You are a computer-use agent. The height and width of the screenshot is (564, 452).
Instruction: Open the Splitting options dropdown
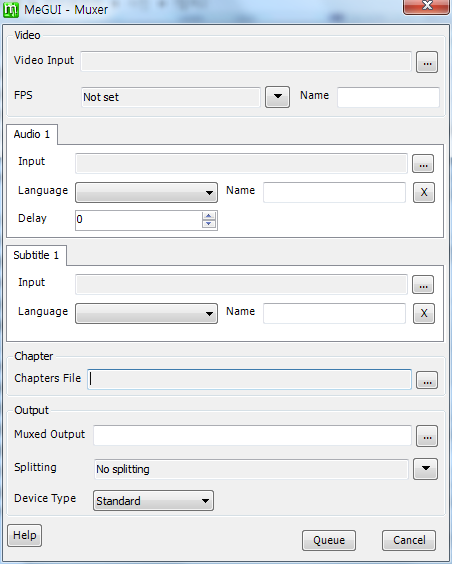pyautogui.click(x=425, y=469)
